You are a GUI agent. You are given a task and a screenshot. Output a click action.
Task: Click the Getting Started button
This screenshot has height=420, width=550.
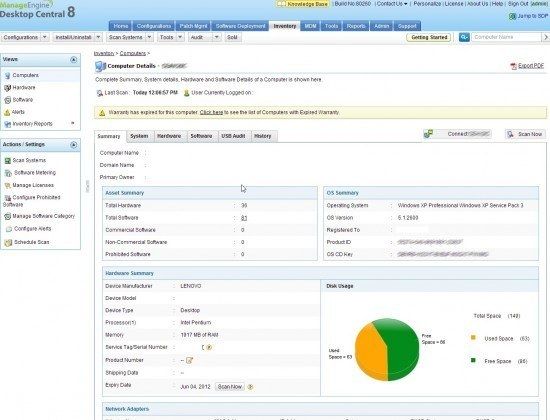(x=429, y=37)
